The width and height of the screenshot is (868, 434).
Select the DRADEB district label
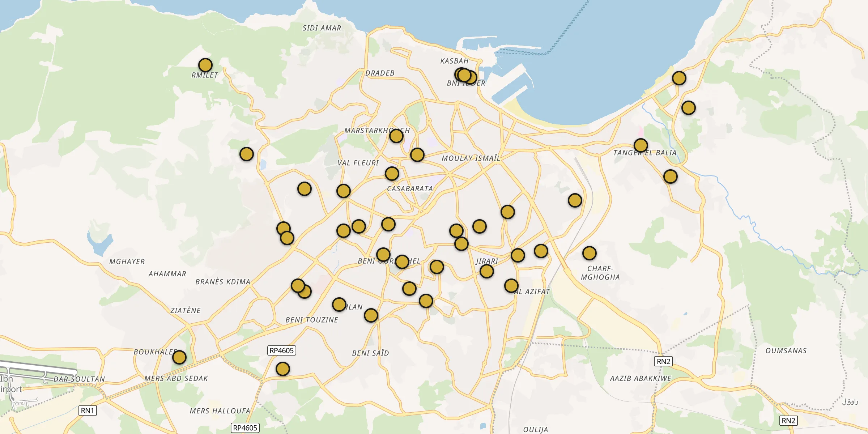tap(380, 73)
